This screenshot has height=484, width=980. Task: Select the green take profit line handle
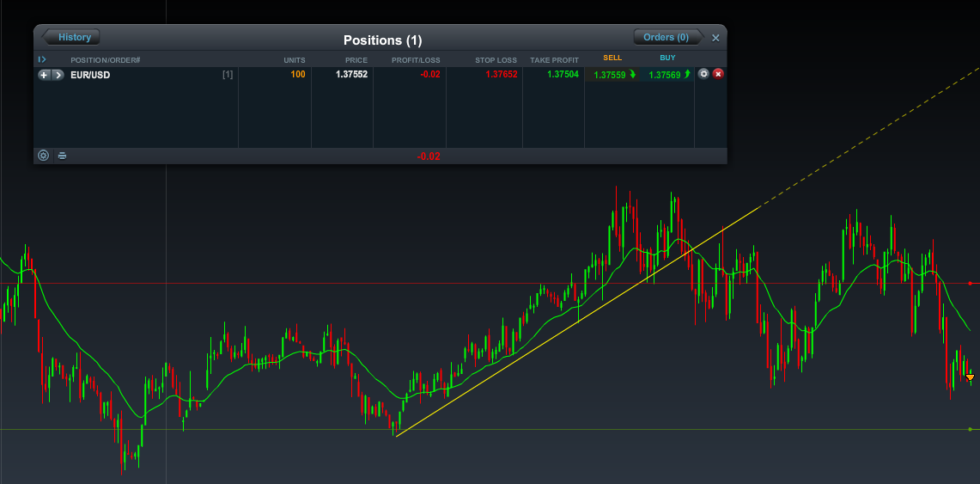click(970, 429)
